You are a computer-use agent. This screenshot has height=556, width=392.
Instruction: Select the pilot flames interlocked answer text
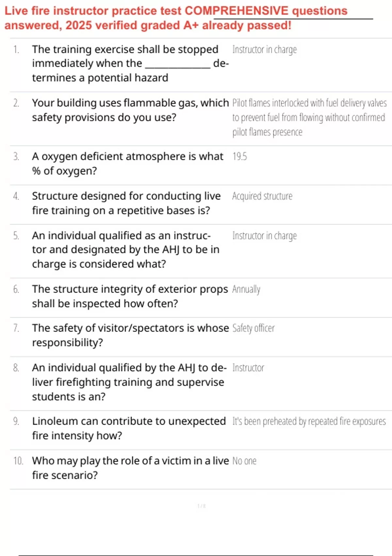(309, 117)
